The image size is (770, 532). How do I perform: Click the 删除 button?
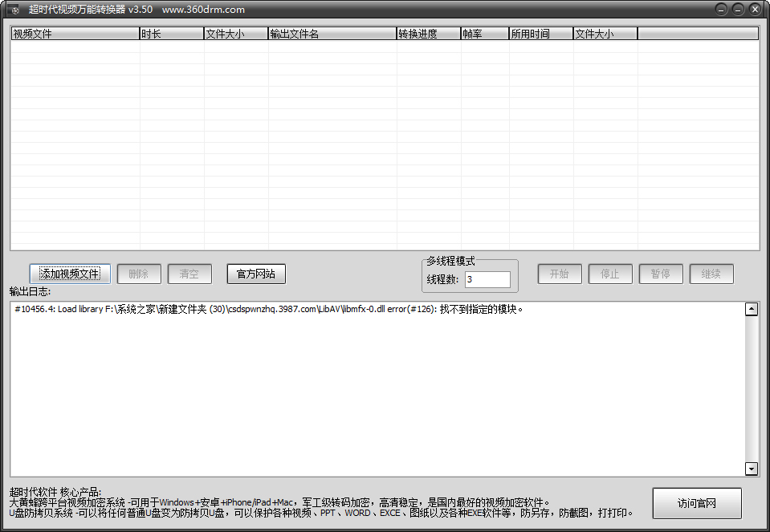[139, 274]
